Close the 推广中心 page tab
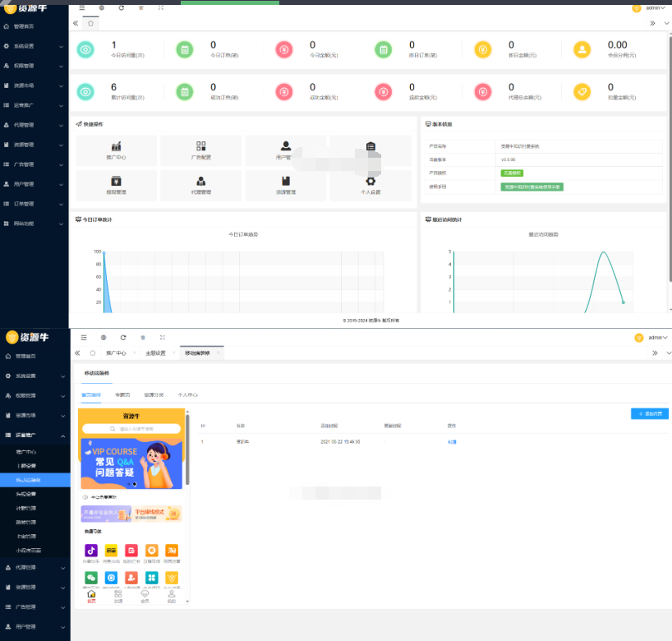This screenshot has width=672, height=641. point(134,353)
